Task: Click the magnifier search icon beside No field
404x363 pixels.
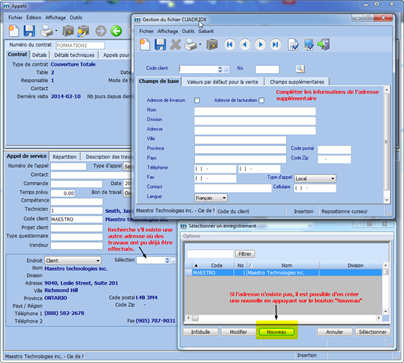Action: [300, 69]
